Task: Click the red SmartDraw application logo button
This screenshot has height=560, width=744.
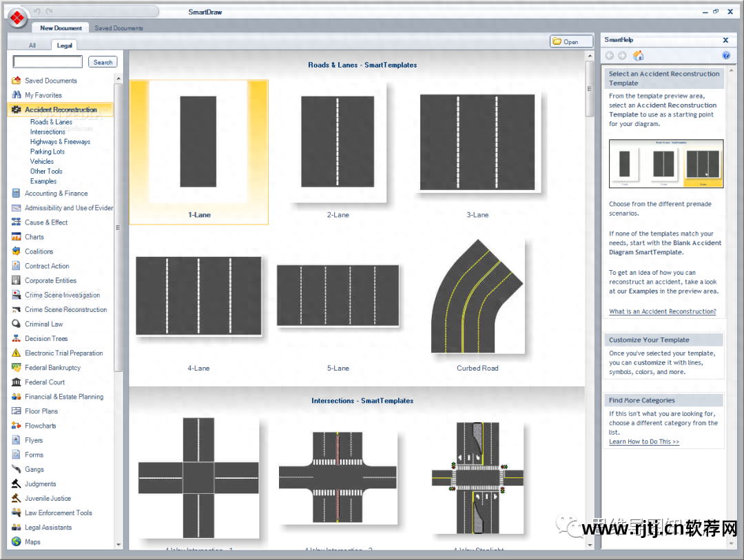Action: tap(17, 18)
